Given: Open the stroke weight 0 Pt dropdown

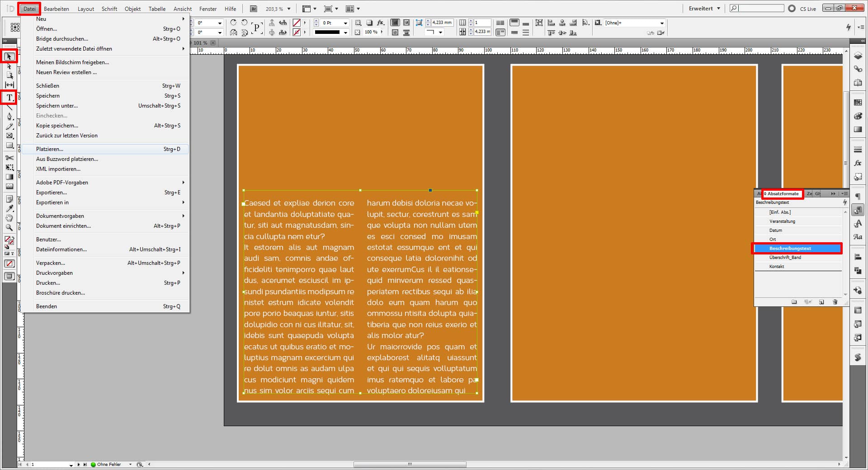Looking at the screenshot, I should [x=345, y=23].
